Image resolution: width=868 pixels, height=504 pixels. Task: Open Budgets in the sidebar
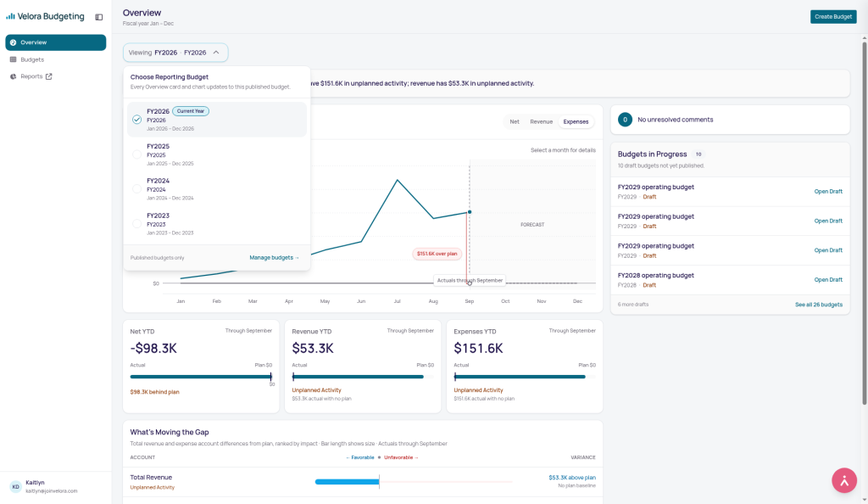coord(55,59)
